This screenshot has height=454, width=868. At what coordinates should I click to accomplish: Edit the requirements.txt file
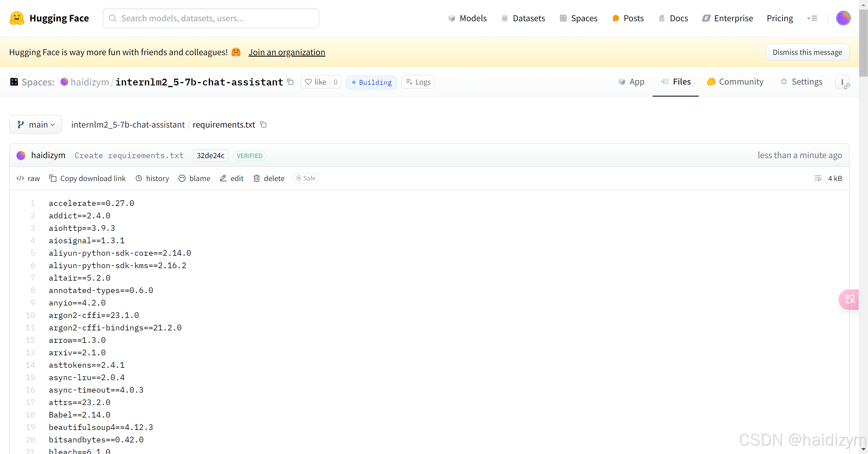click(x=231, y=178)
